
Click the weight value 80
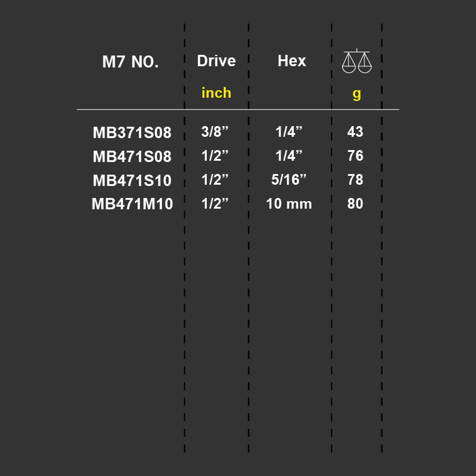pos(355,204)
